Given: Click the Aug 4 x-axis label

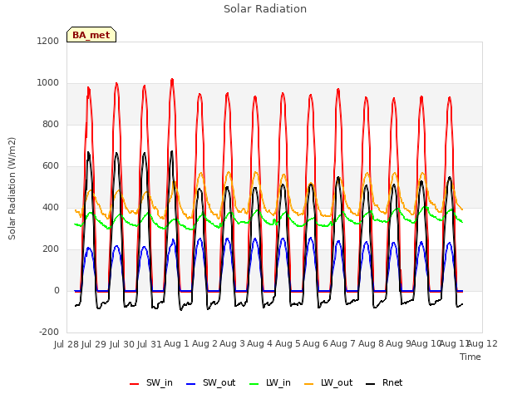Looking at the screenshot, I should point(259,344).
